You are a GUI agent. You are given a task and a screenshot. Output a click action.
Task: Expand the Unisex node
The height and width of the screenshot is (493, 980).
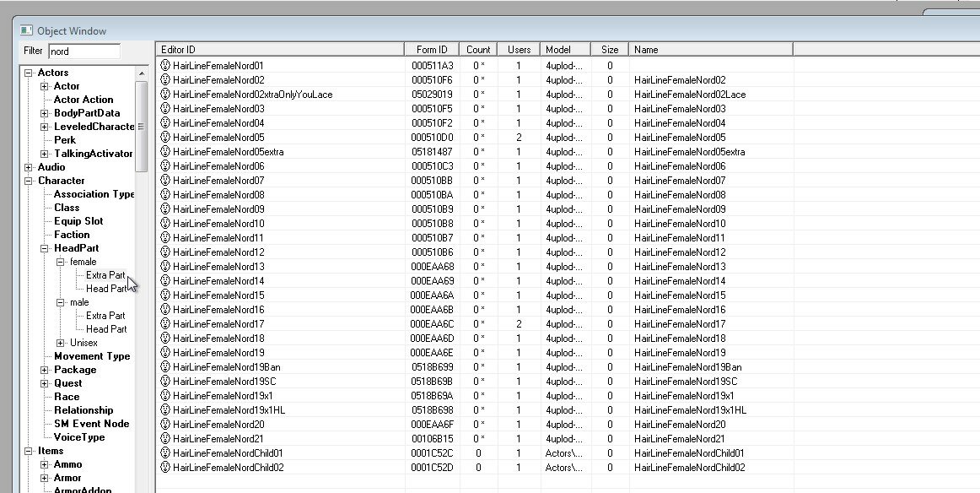(x=61, y=343)
